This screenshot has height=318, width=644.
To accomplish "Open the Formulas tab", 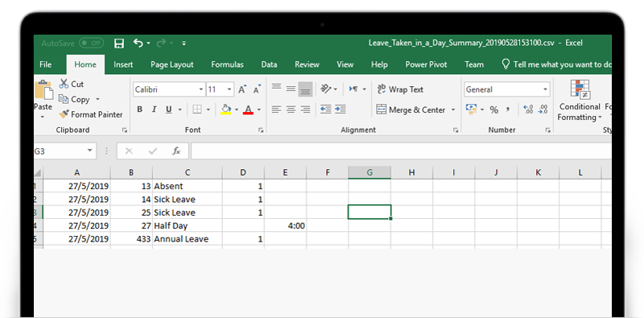I will 227,64.
